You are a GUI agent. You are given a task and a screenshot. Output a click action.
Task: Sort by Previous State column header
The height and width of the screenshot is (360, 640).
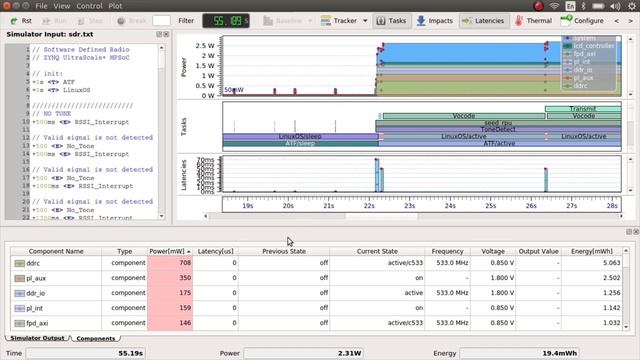[x=284, y=251]
